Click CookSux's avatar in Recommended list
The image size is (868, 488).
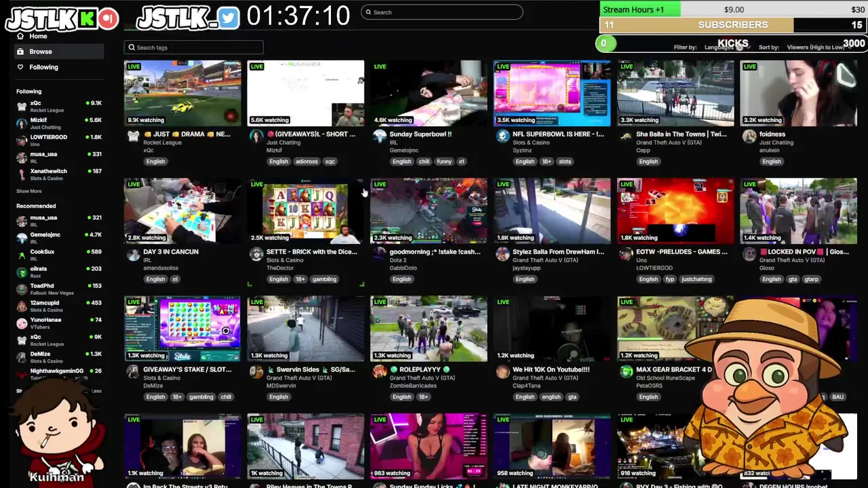tap(22, 255)
